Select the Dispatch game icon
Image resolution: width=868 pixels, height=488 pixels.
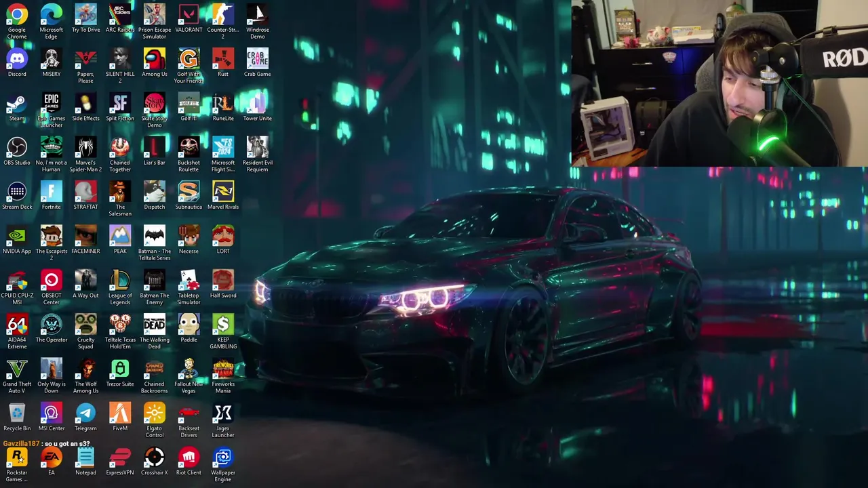pos(154,191)
